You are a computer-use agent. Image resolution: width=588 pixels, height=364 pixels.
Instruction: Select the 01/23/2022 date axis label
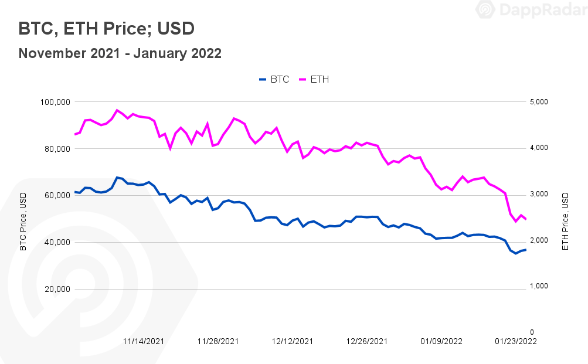pos(516,341)
